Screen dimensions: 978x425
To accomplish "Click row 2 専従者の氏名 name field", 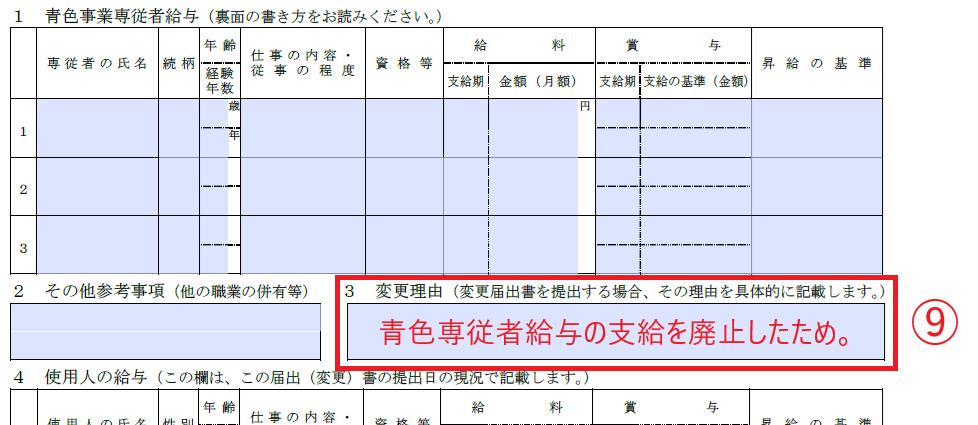I will click(98, 186).
